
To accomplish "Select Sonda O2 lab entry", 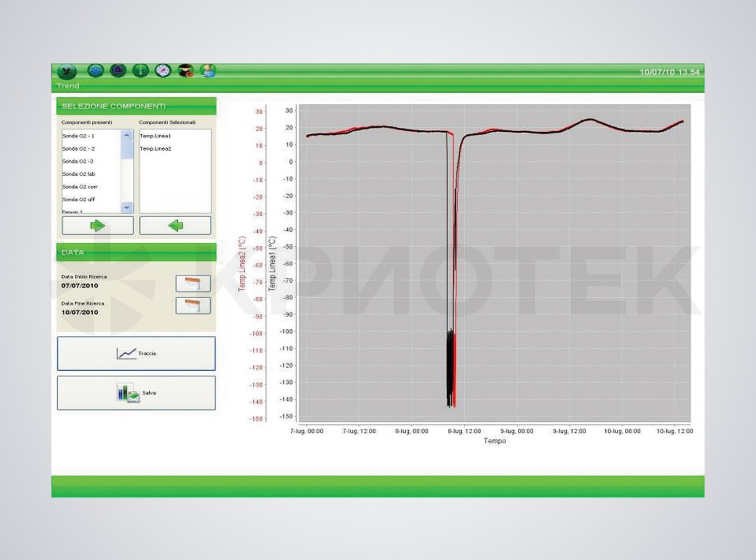I will tap(78, 174).
